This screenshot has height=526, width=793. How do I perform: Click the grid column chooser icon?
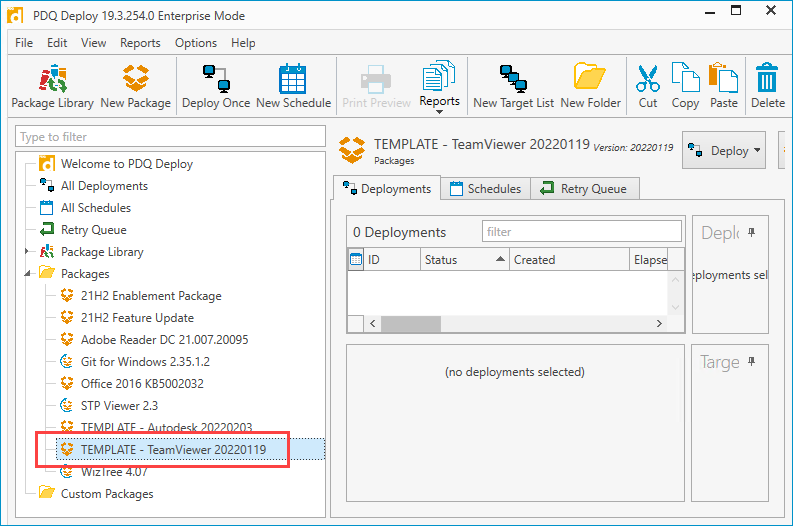[356, 259]
